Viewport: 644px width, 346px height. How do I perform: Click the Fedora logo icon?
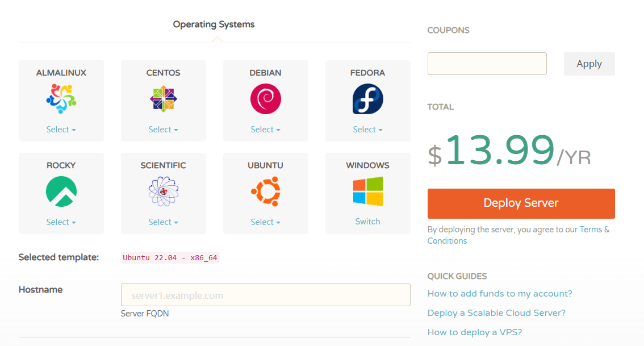367,99
